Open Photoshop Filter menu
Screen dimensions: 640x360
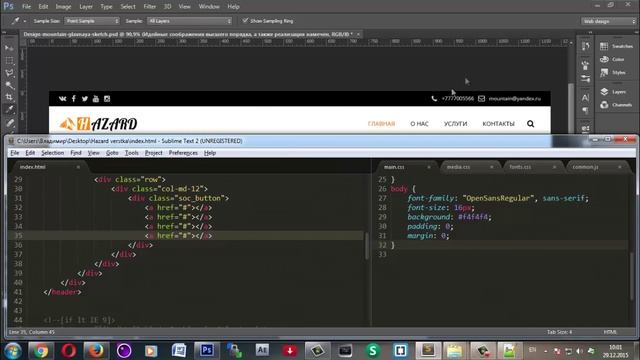click(149, 7)
